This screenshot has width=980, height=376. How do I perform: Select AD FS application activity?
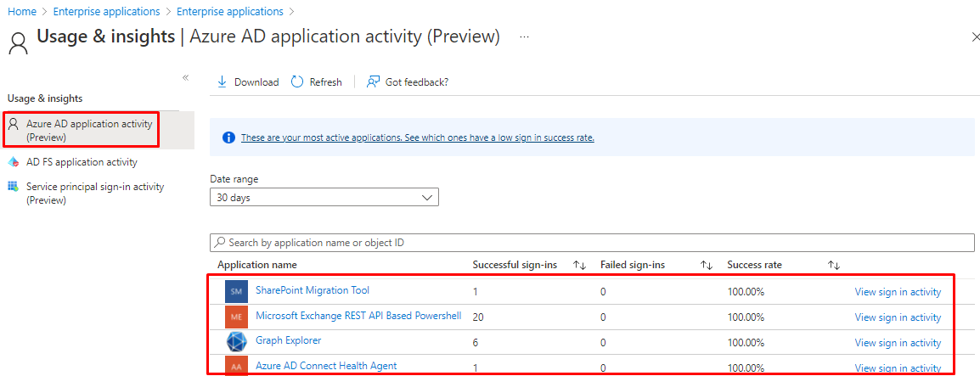point(82,162)
